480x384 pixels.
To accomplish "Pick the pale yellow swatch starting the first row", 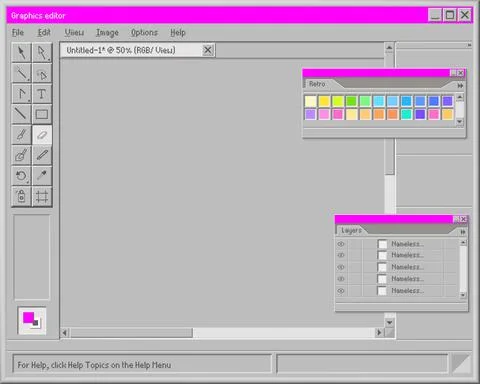I will pyautogui.click(x=310, y=101).
